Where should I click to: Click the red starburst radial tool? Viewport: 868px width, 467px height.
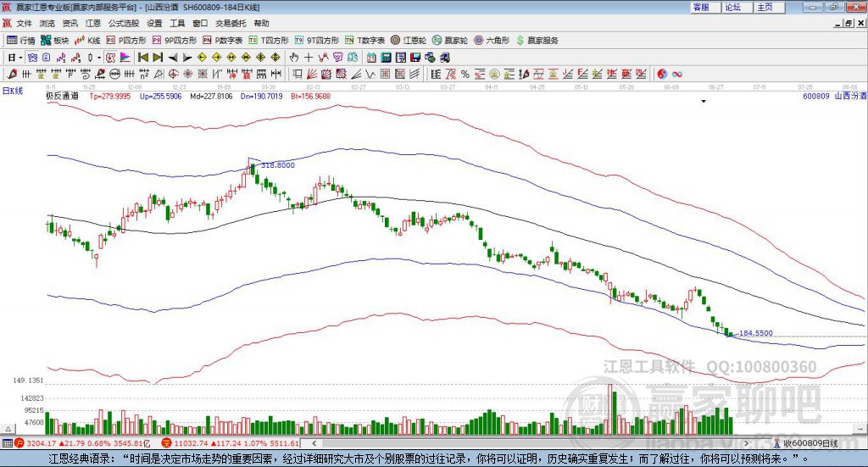coord(187,74)
